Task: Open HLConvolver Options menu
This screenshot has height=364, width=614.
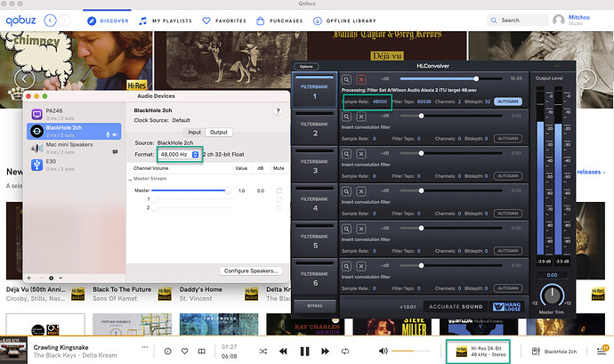Action: 306,67
